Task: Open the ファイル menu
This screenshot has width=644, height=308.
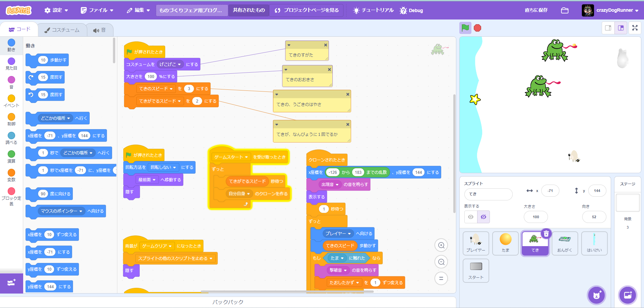Action: [x=97, y=10]
